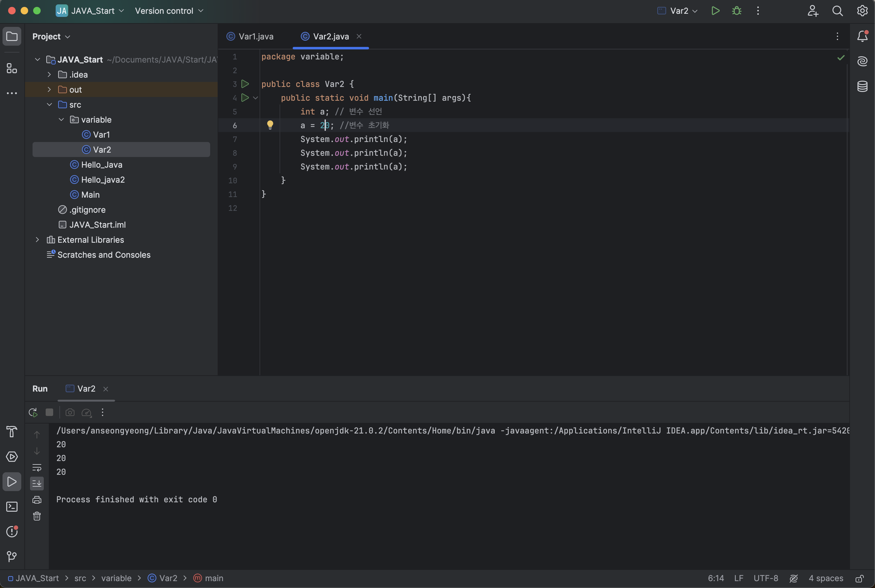Expand the External Libraries node
The width and height of the screenshot is (875, 588).
click(37, 240)
